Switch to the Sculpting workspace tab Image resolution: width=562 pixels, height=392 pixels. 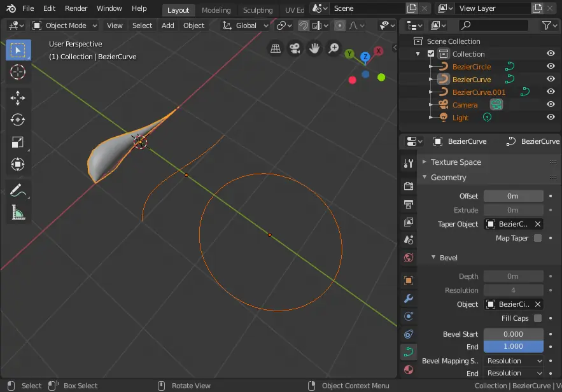pos(258,10)
